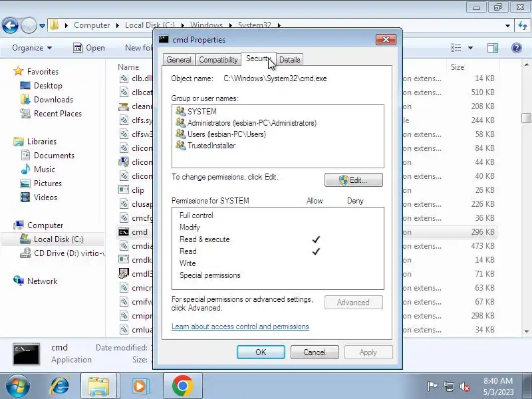532x399 pixels.
Task: Click the Advanced button
Action: 354,303
